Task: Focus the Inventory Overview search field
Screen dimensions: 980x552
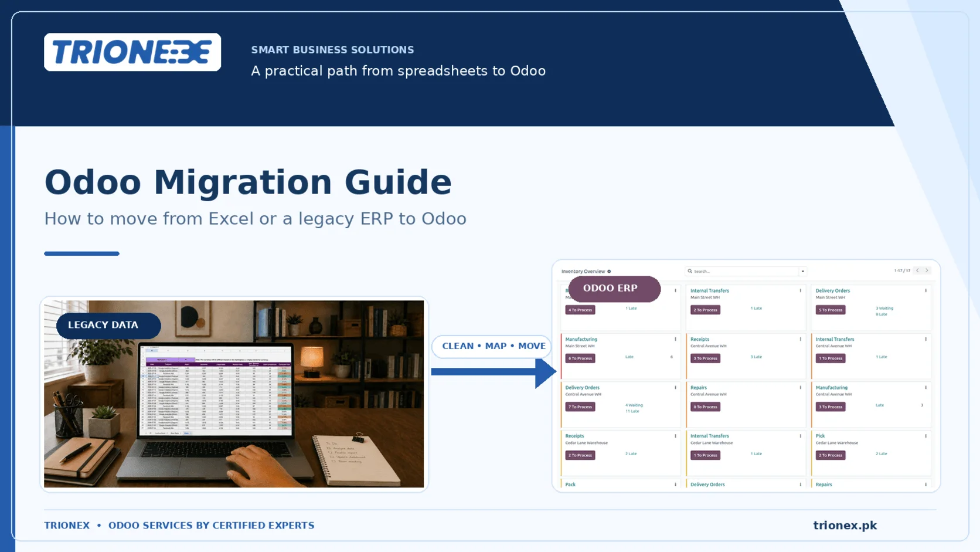Action: tap(746, 272)
